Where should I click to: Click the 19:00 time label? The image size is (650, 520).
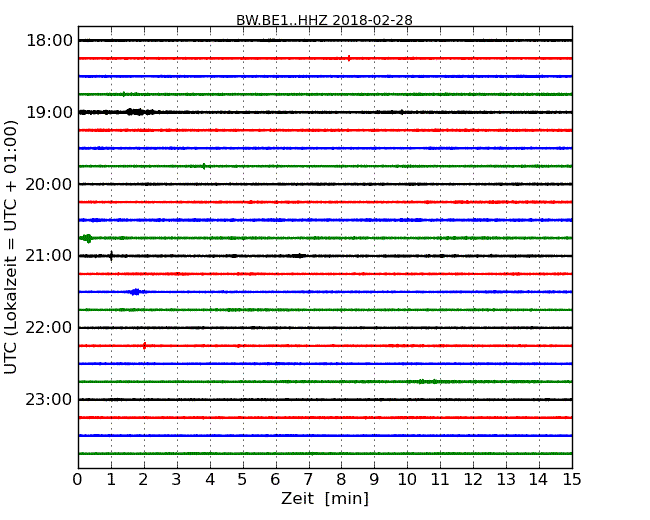[x=49, y=112]
